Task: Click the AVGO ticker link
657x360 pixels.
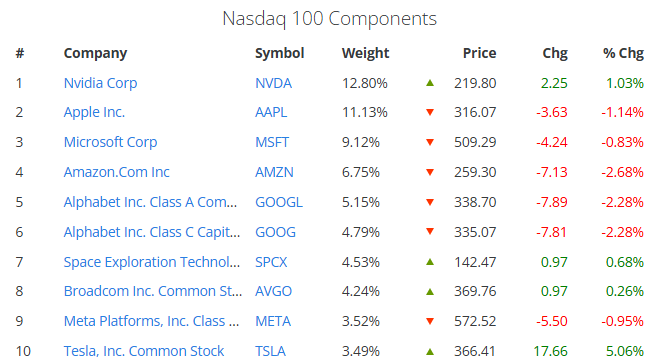Action: pyautogui.click(x=273, y=291)
